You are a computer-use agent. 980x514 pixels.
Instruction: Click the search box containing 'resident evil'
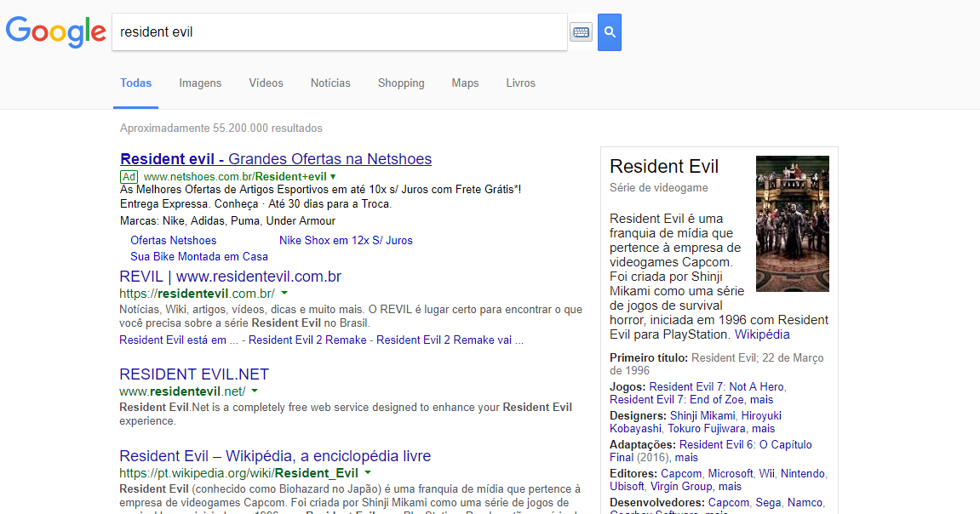(340, 31)
